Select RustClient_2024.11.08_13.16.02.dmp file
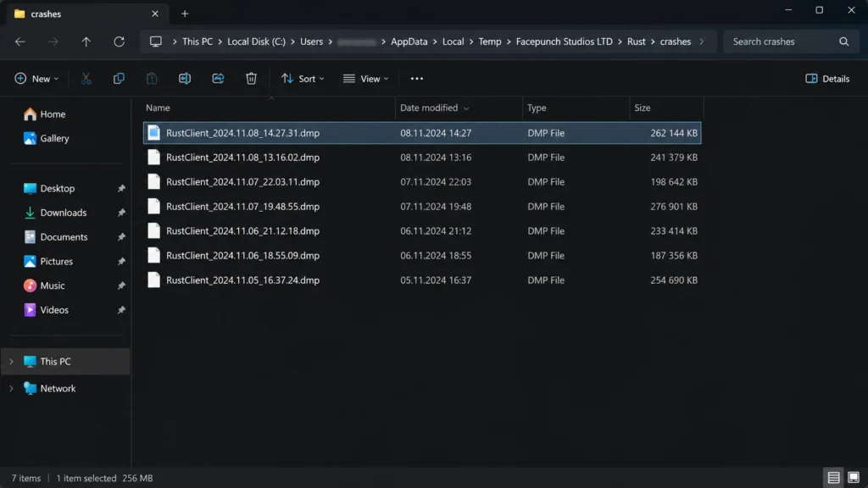The height and width of the screenshot is (488, 868). [422, 157]
